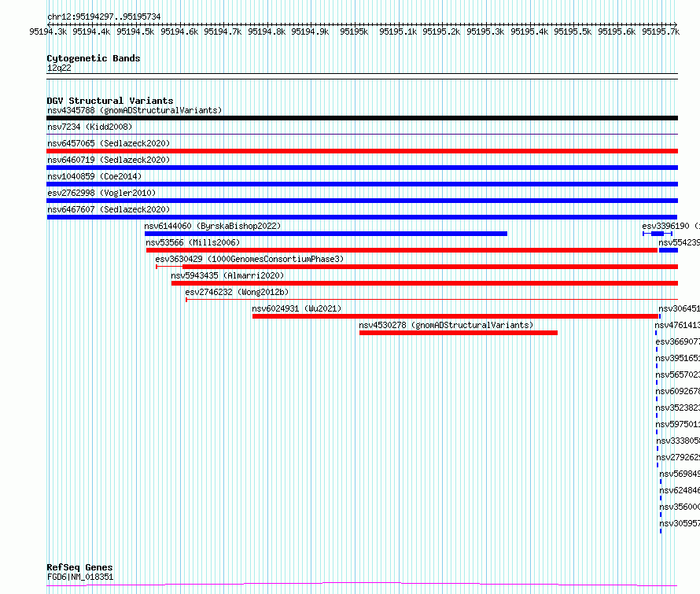The width and height of the screenshot is (700, 594).
Task: Open the nsv6144060 (ByrskaBishop2022) label
Action: [x=212, y=226]
